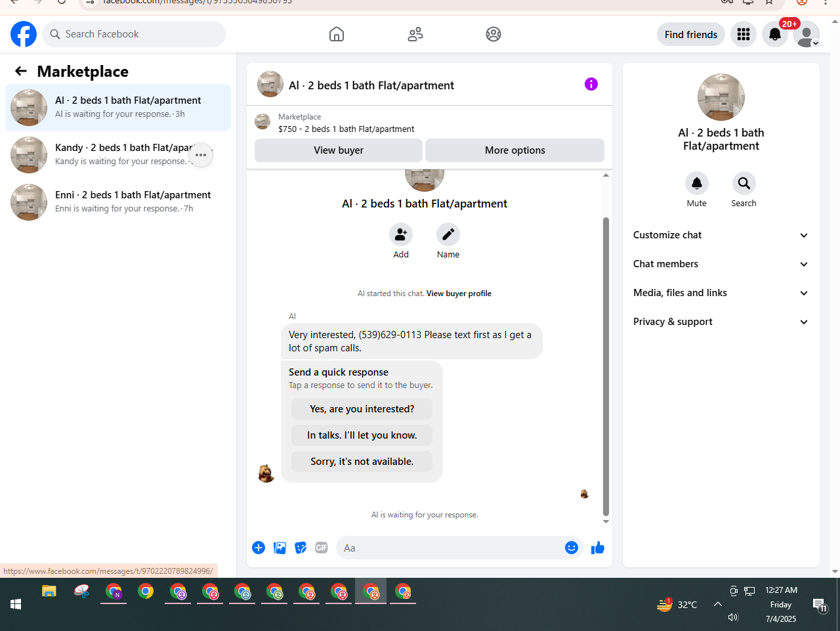Go back using the Marketplace arrow
This screenshot has width=840, height=631.
tap(21, 71)
